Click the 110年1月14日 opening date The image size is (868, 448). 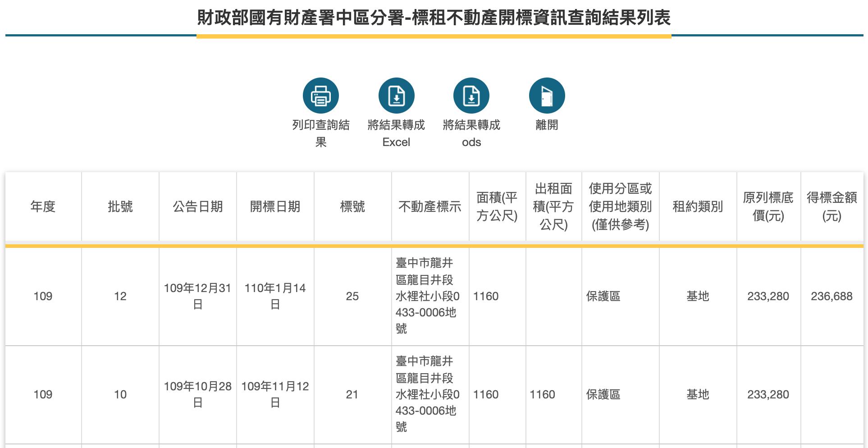coord(275,296)
